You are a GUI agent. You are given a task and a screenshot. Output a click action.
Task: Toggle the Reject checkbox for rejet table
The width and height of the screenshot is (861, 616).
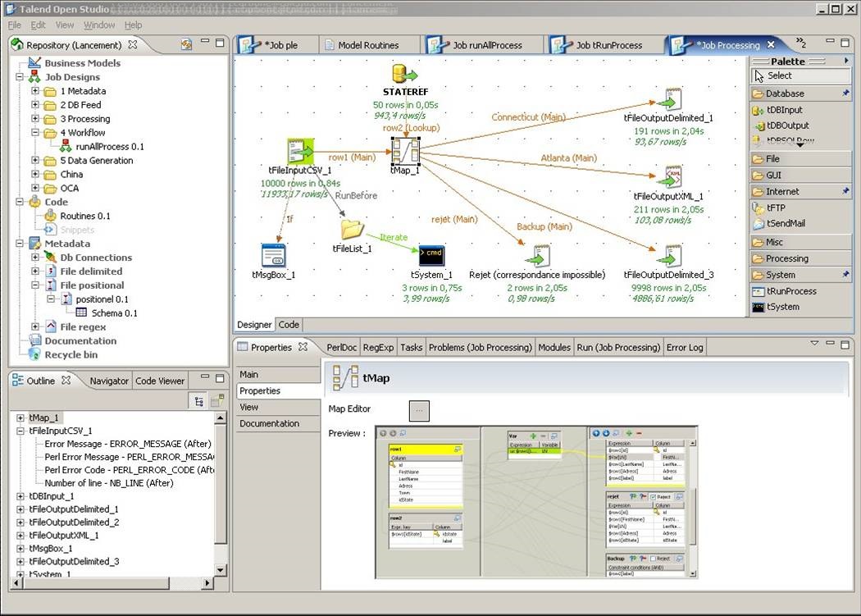[651, 497]
